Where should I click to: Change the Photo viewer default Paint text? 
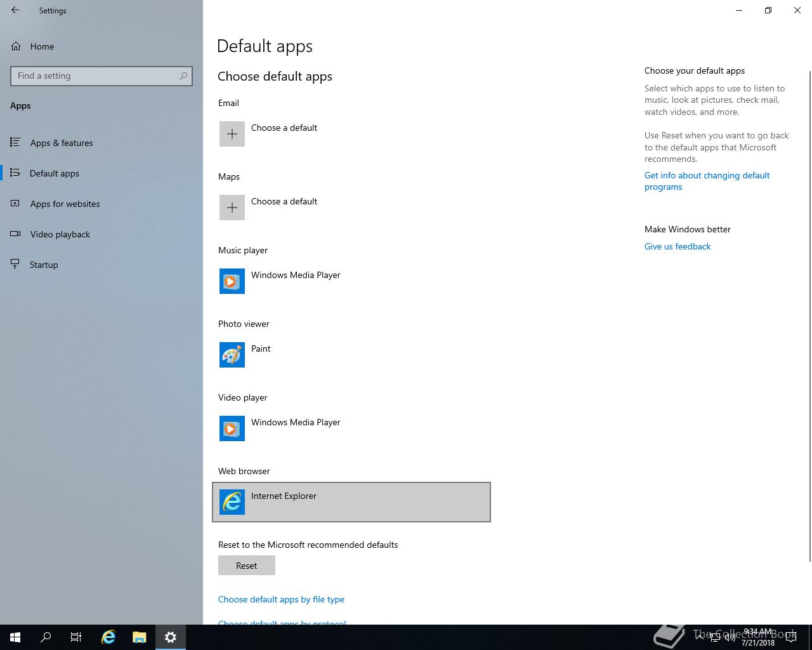click(x=261, y=348)
